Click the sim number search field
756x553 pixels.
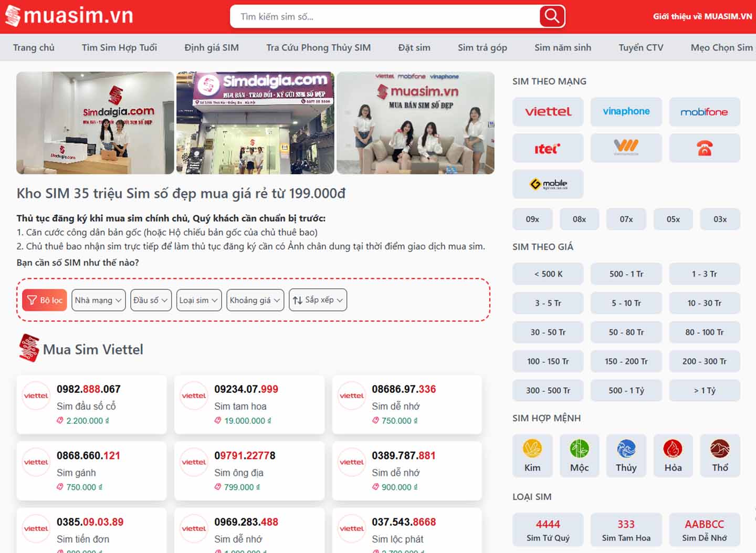(386, 16)
